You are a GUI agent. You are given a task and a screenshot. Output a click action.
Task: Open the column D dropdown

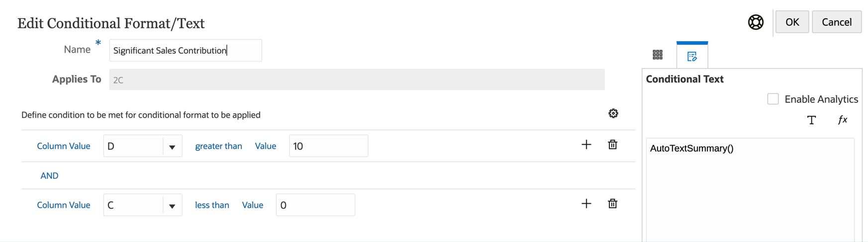pyautogui.click(x=172, y=147)
